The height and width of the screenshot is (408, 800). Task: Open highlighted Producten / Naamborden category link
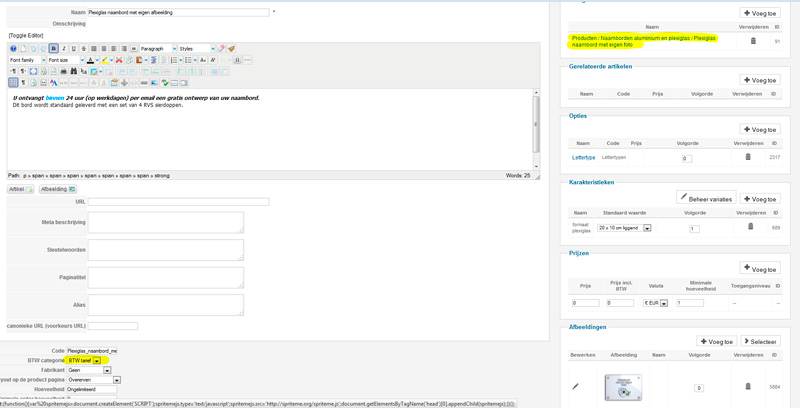pos(643,41)
